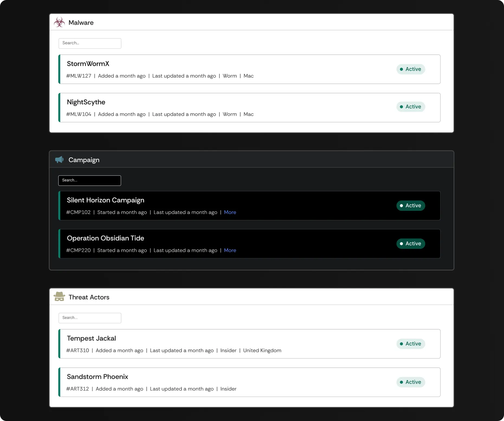Click Operation Obsidian Tide Active badge
Screen dimensions: 504x421
(x=411, y=244)
